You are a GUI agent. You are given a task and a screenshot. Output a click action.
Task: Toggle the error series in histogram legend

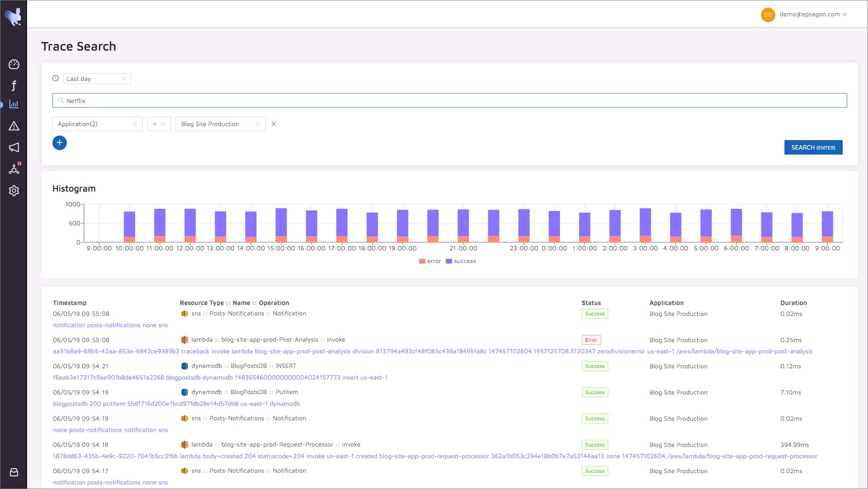[430, 261]
